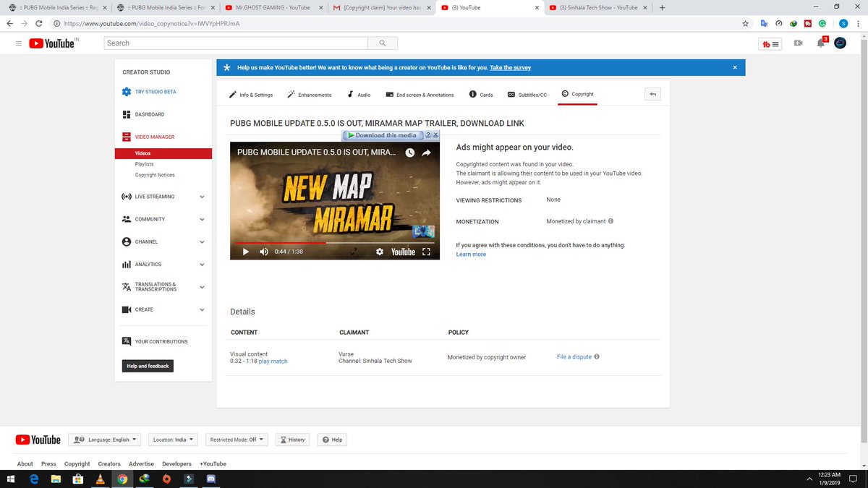Open Copyright Notices in sidebar
The image size is (868, 488).
tap(155, 175)
